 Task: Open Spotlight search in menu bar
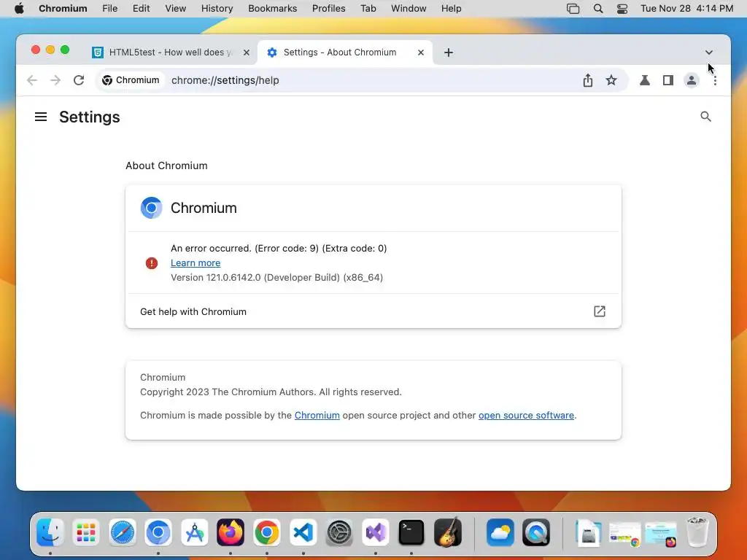coord(598,9)
